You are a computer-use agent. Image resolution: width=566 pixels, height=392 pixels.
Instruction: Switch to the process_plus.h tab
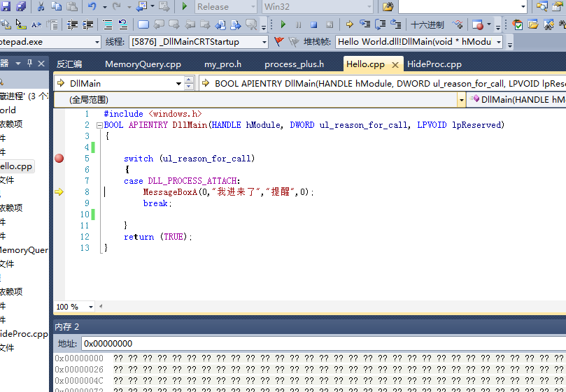click(x=294, y=64)
